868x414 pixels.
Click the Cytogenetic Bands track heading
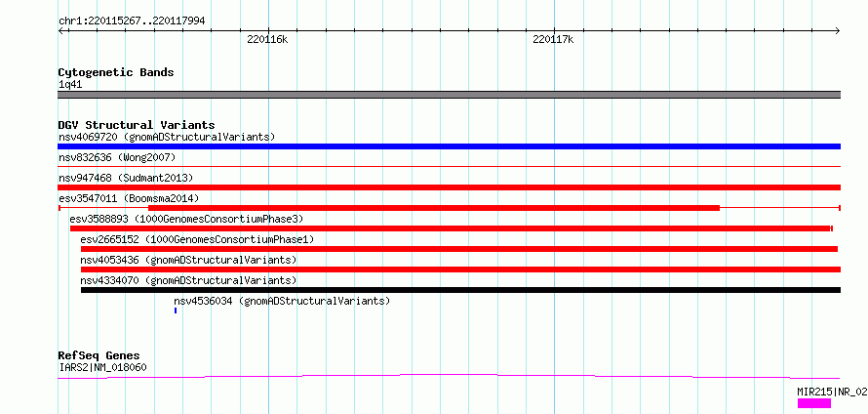click(116, 72)
